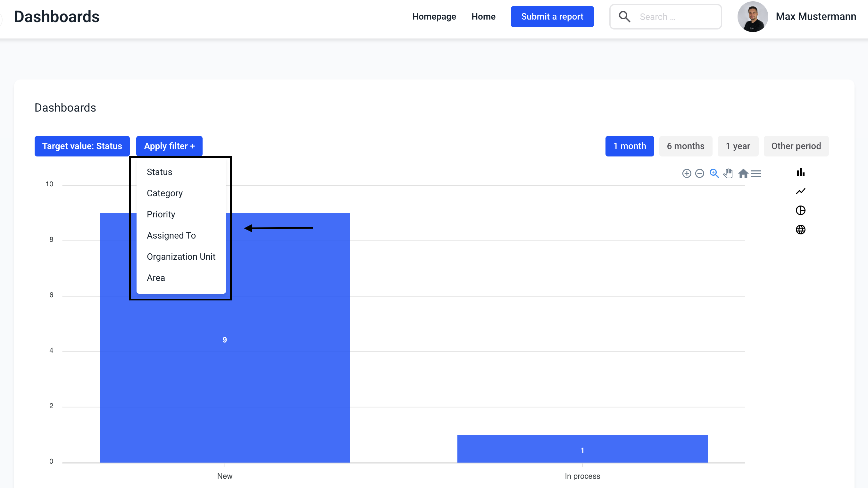Select the 6 months period

(x=685, y=146)
